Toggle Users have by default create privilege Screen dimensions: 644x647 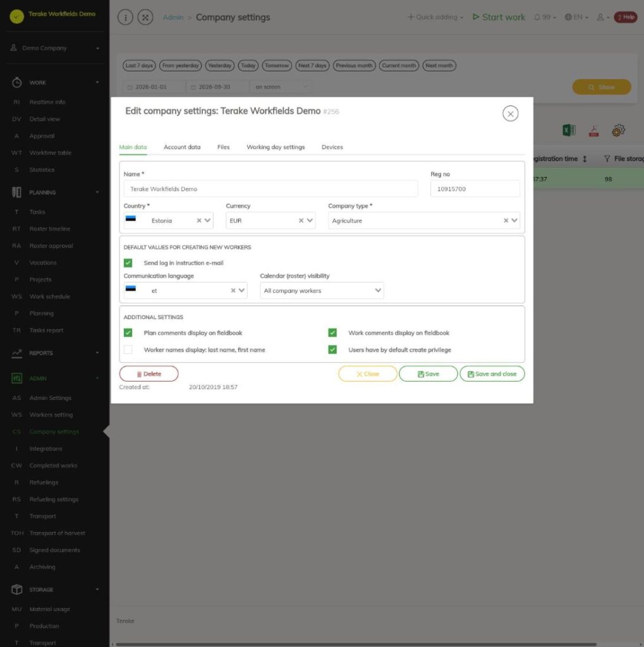332,349
